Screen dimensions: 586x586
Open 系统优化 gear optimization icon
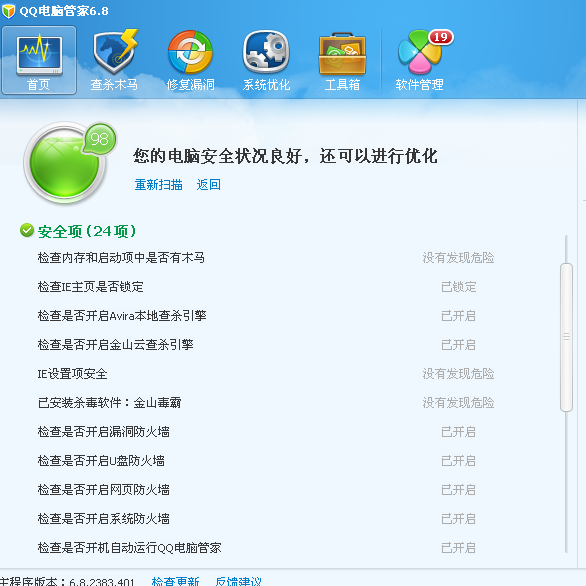tap(266, 60)
